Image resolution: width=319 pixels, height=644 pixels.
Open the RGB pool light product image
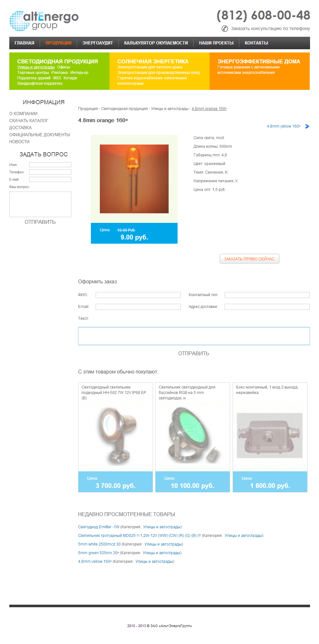click(x=193, y=435)
